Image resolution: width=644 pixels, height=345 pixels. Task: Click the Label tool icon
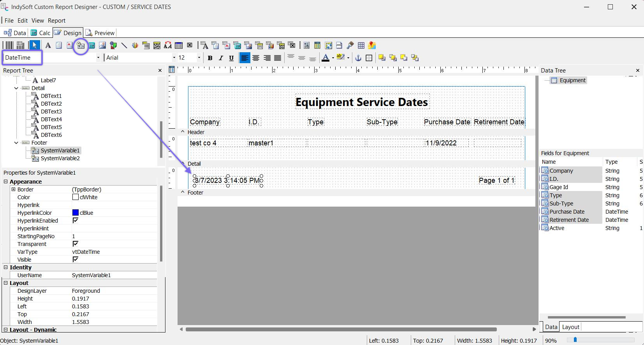48,46
